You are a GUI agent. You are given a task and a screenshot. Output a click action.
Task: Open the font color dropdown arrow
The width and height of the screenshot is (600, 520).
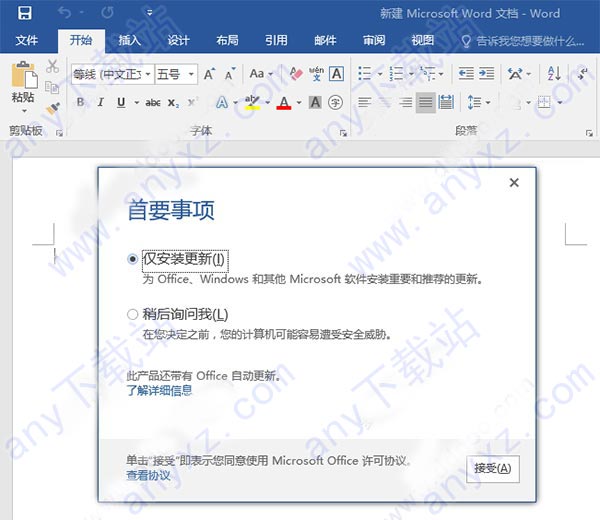tap(299, 103)
